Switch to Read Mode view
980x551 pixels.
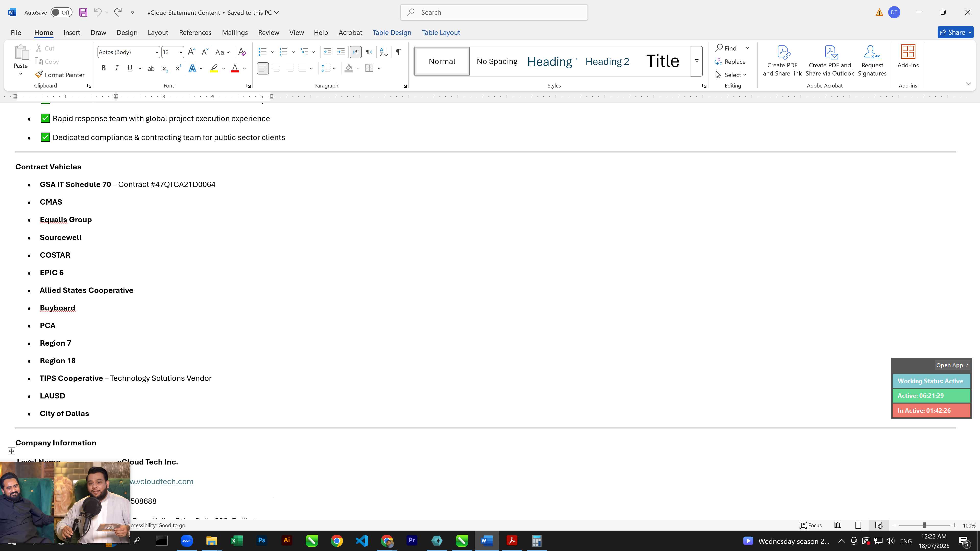tap(838, 525)
